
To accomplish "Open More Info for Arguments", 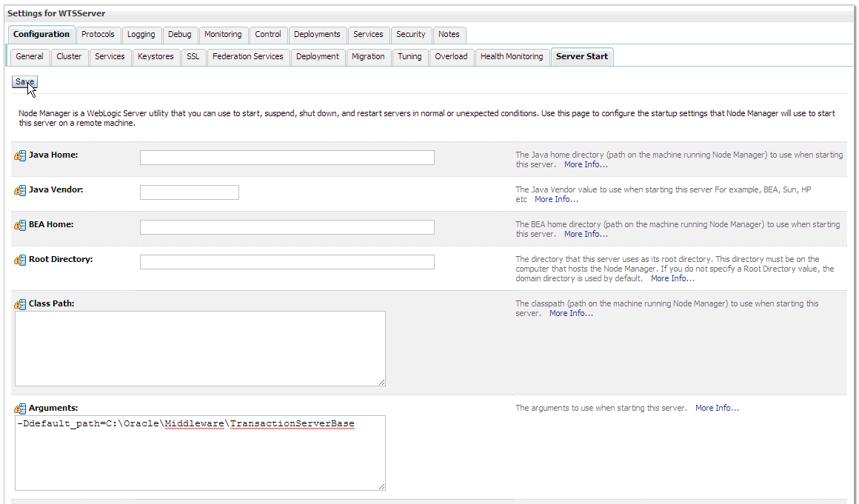I will coord(717,409).
